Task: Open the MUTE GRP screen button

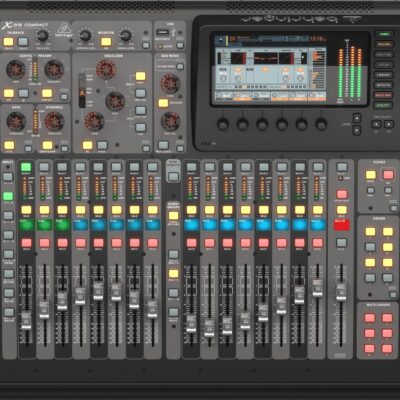Action: [x=384, y=95]
